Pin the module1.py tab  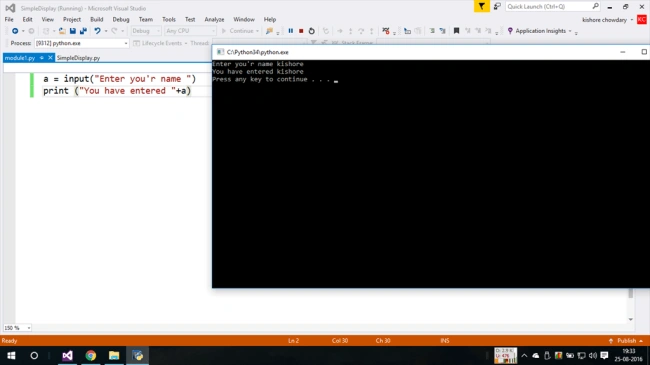tap(42, 58)
